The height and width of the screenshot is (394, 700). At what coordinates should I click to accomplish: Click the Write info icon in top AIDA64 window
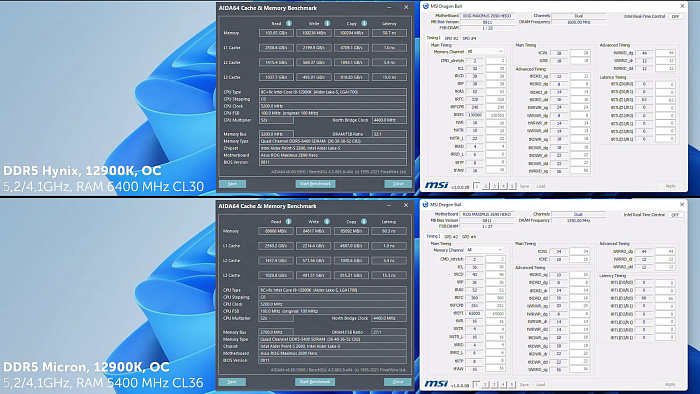pyautogui.click(x=327, y=23)
